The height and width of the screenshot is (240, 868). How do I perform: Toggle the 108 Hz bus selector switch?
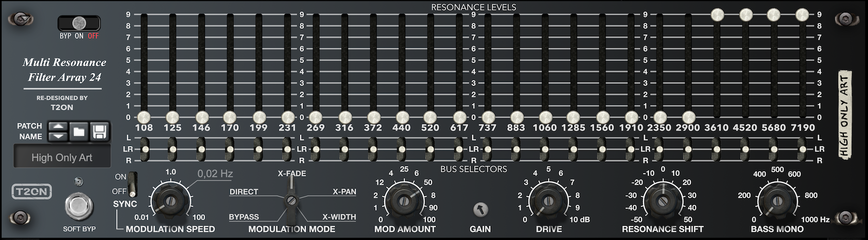pyautogui.click(x=145, y=149)
